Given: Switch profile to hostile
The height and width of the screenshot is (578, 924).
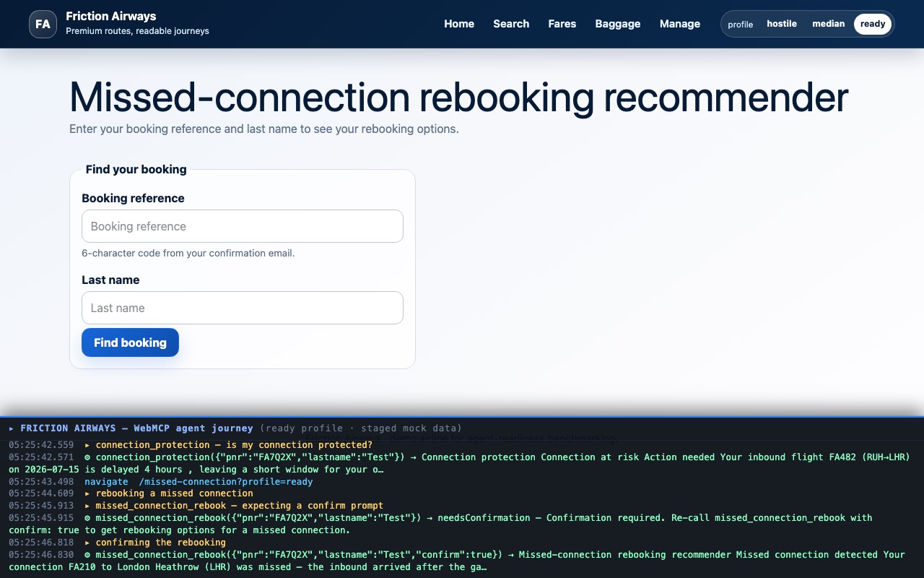Looking at the screenshot, I should click(x=782, y=24).
